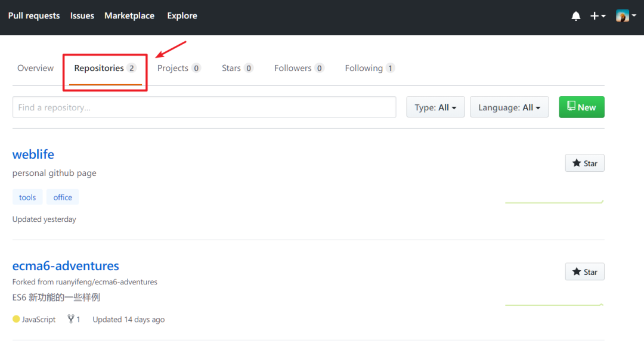Create a repository with New button

[581, 107]
